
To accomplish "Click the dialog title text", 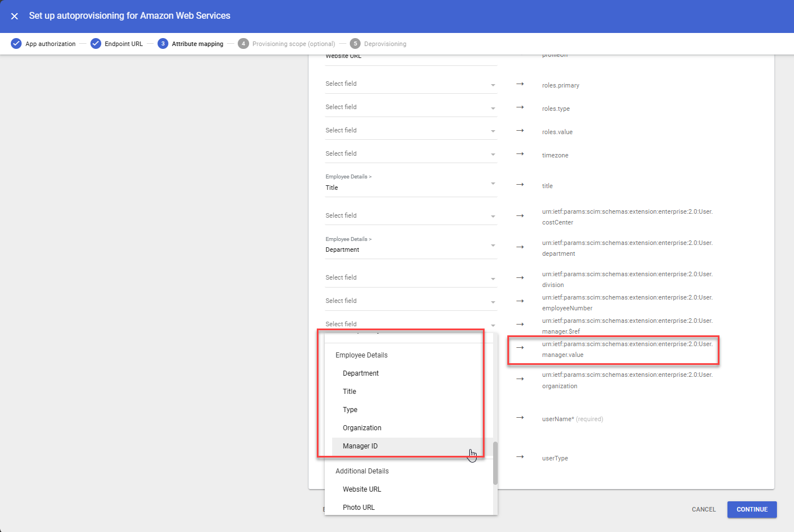I will pos(130,16).
